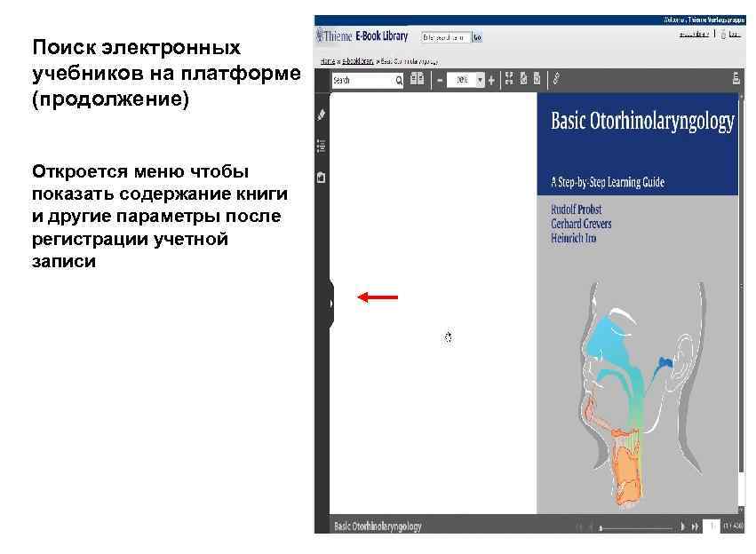Open the E-Book Library breadcrumb link
This screenshot has height=554, width=756.
click(x=358, y=61)
